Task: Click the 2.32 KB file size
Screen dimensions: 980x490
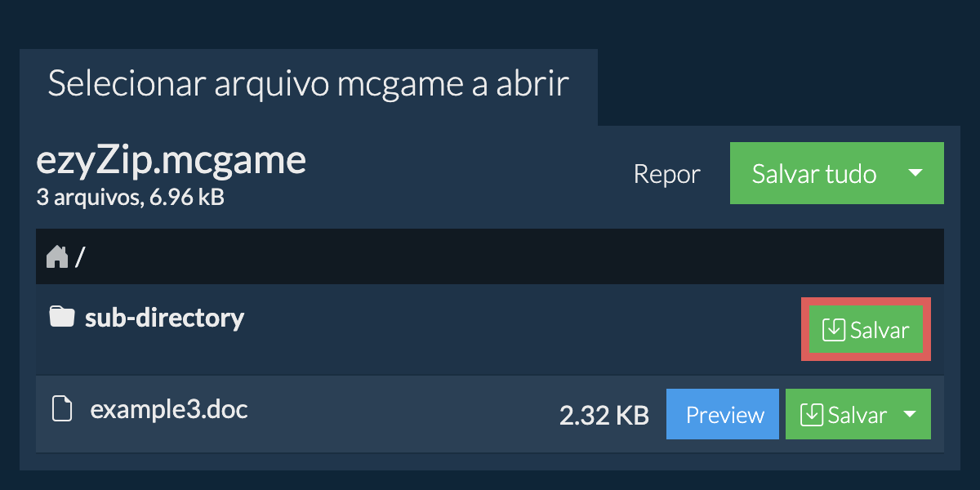Action: click(x=604, y=415)
